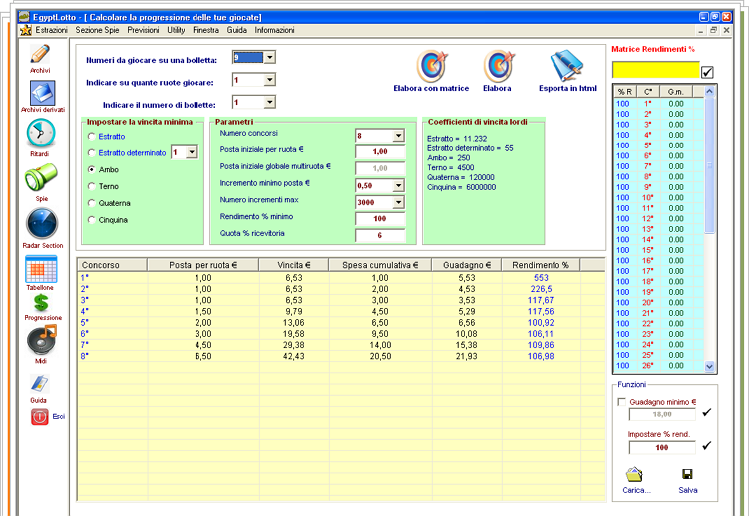Open the Progressione dollar icon
749x516 pixels.
(x=41, y=302)
